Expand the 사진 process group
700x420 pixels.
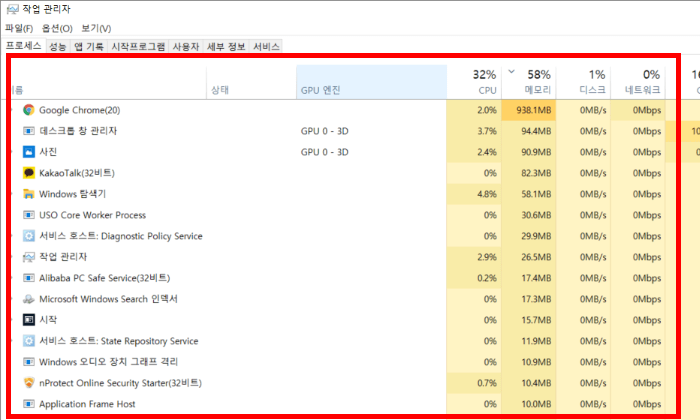(x=12, y=152)
